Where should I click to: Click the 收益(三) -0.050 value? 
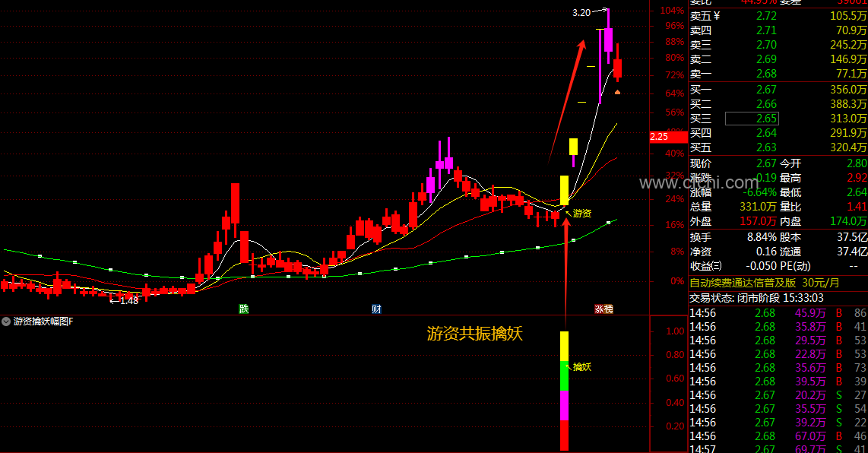coord(761,266)
